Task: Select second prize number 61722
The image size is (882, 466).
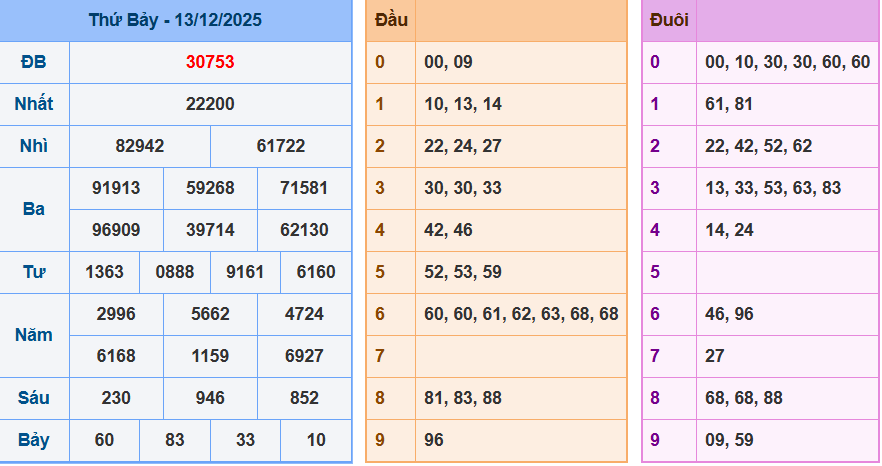Action: (281, 146)
